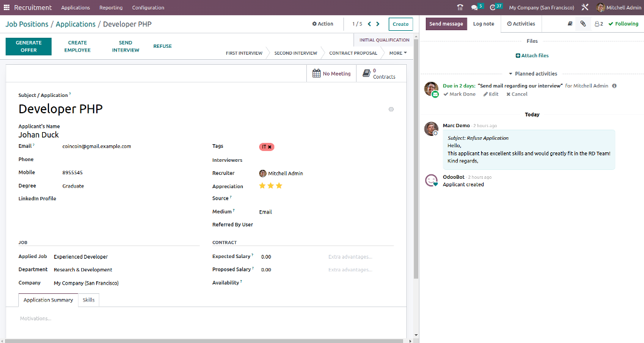
Task: Open the VoIP phone icon
Action: 460,8
